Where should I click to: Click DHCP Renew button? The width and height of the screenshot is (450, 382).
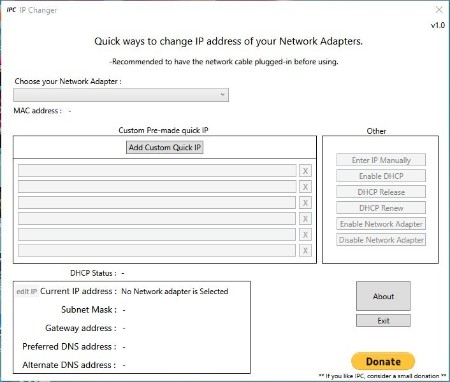(381, 208)
